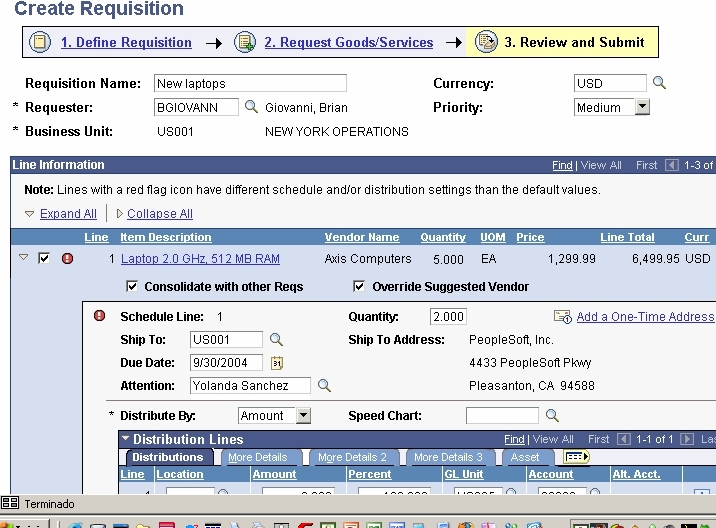Sort by Line Total column header
This screenshot has height=528, width=716.
coord(627,237)
